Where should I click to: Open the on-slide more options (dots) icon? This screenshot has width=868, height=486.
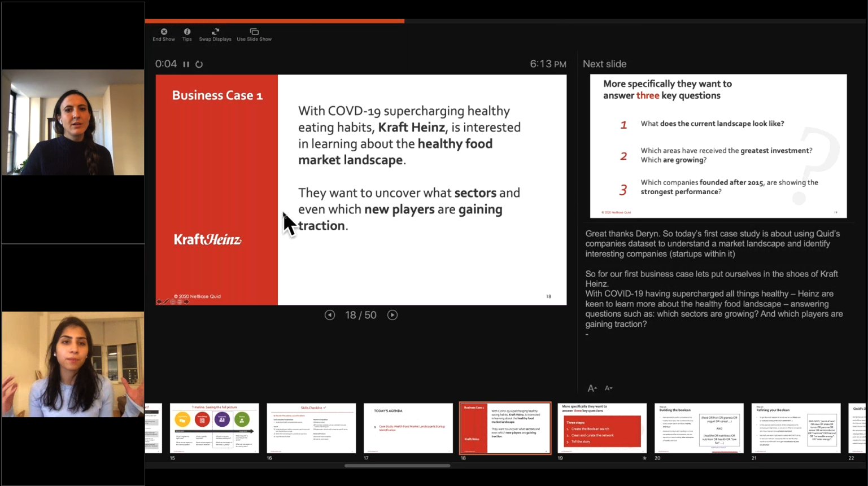point(180,302)
